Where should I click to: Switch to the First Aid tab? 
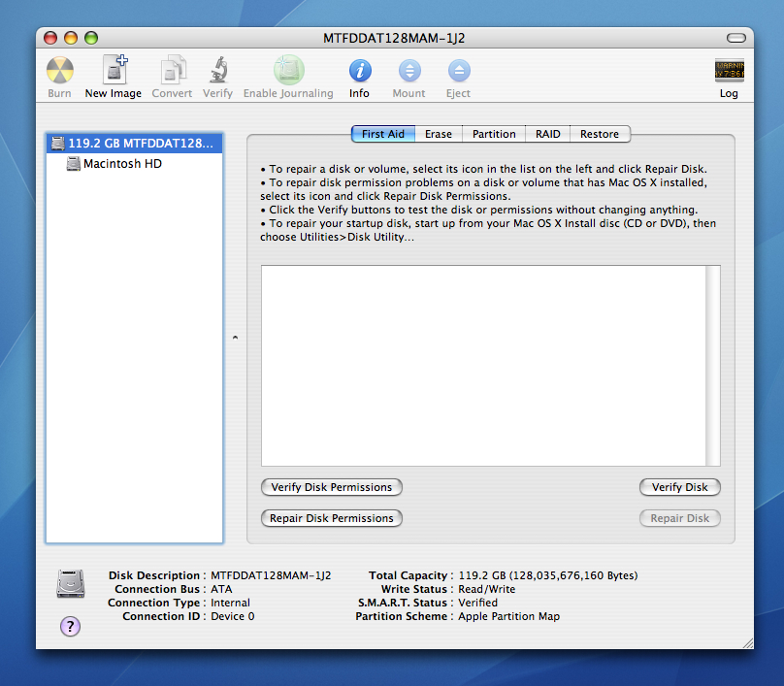pos(383,134)
